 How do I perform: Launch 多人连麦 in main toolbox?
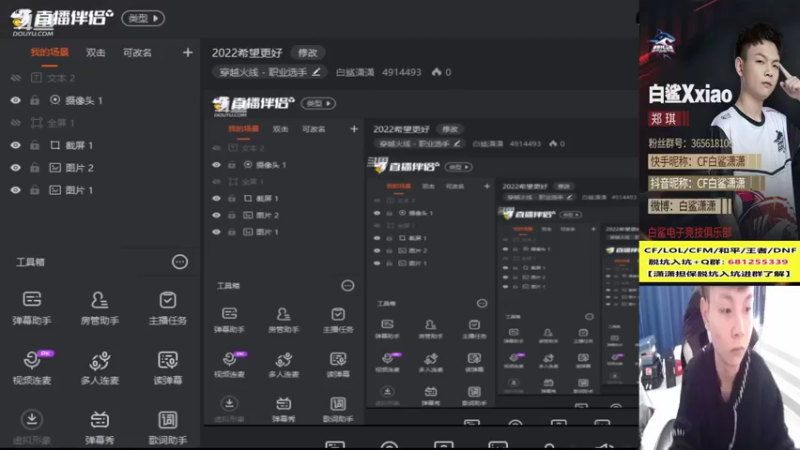coord(99,367)
